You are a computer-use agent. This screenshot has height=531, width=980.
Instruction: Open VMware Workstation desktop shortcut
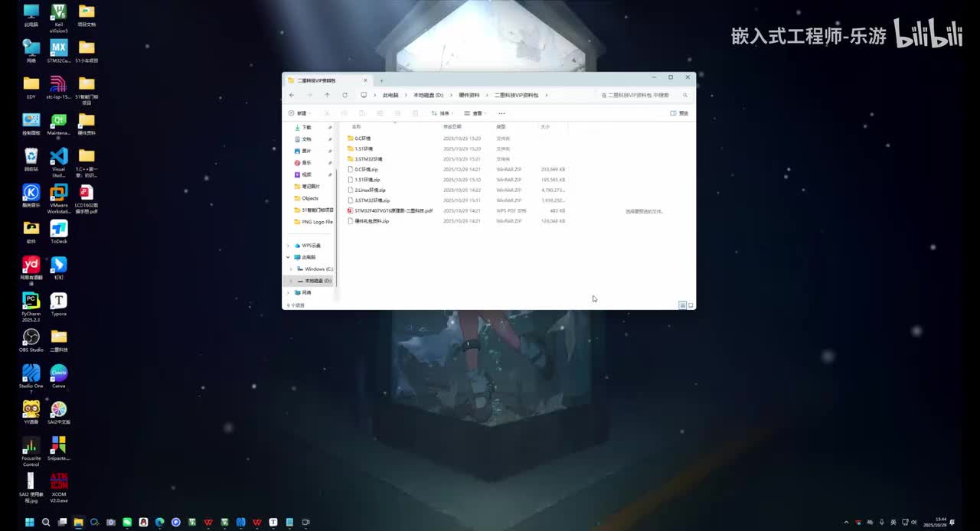coord(59,197)
